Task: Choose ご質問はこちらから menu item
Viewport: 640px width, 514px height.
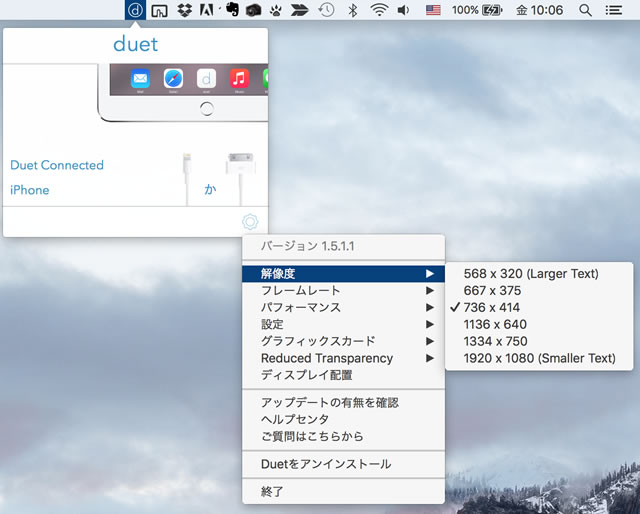Action: pos(343,436)
